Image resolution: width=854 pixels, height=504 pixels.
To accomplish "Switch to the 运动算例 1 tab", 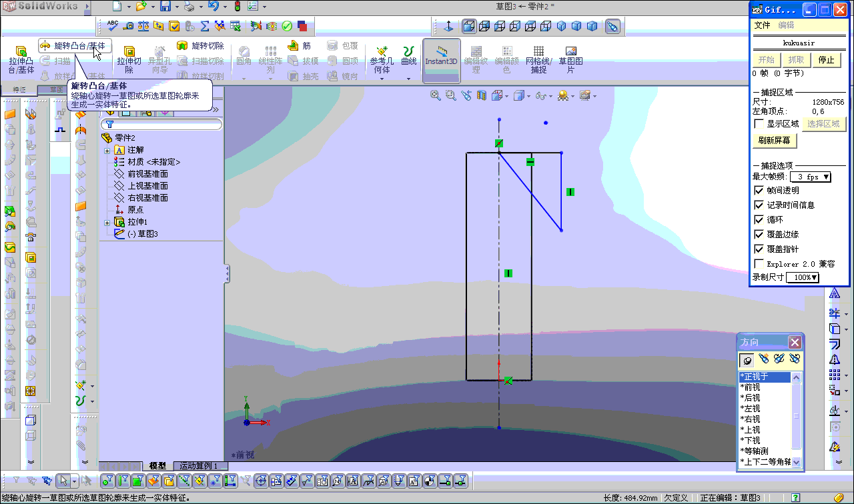I will click(198, 466).
